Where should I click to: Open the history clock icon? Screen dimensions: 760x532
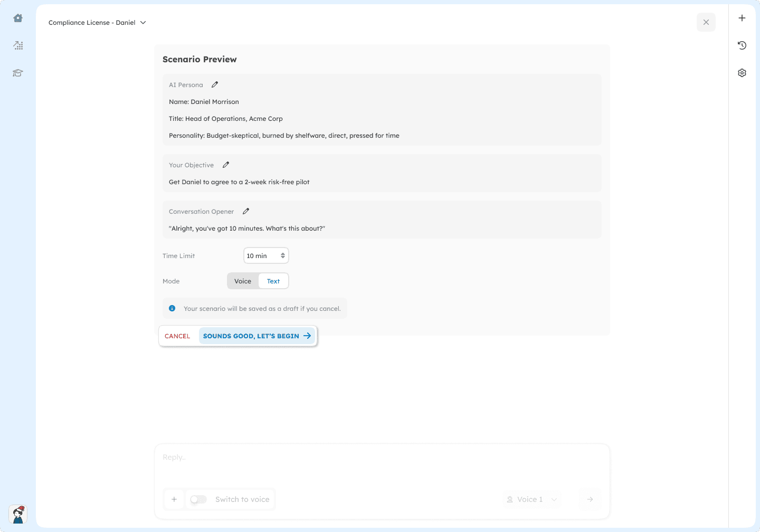(742, 45)
